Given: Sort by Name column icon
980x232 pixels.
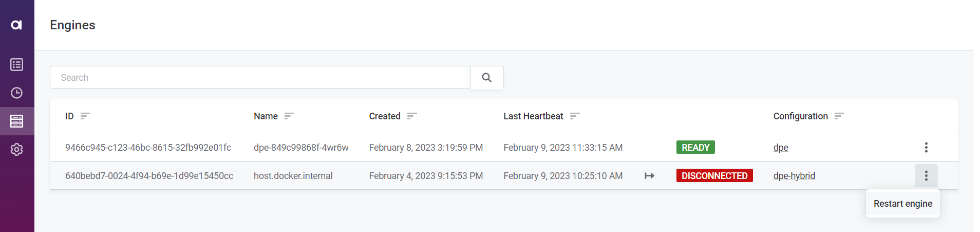Looking at the screenshot, I should pos(289,116).
